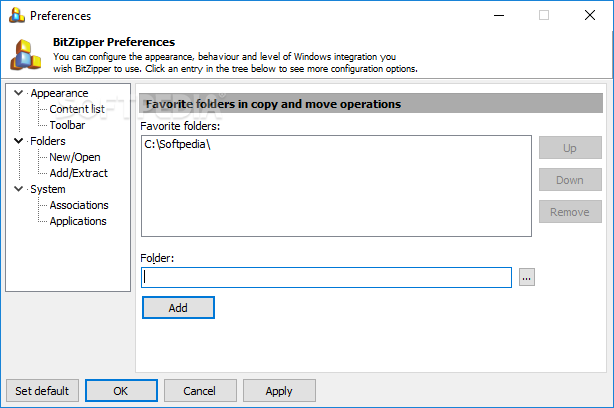
Task: Open the Applications settings page
Action: [78, 221]
